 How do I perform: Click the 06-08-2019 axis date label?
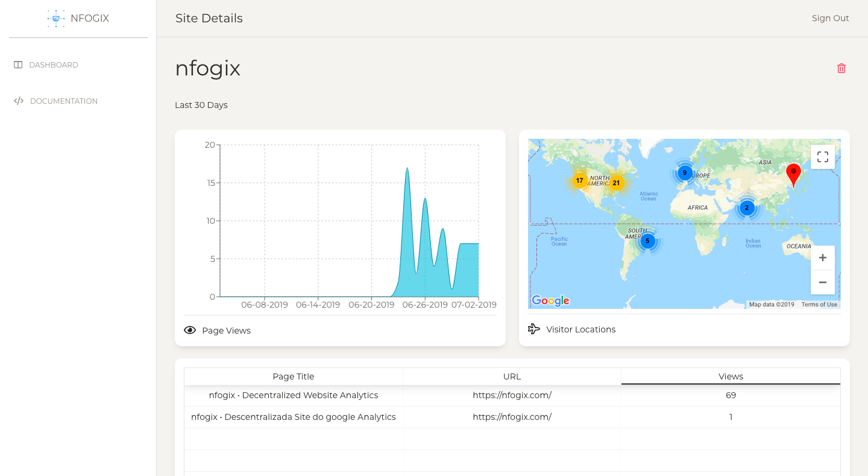tap(265, 305)
